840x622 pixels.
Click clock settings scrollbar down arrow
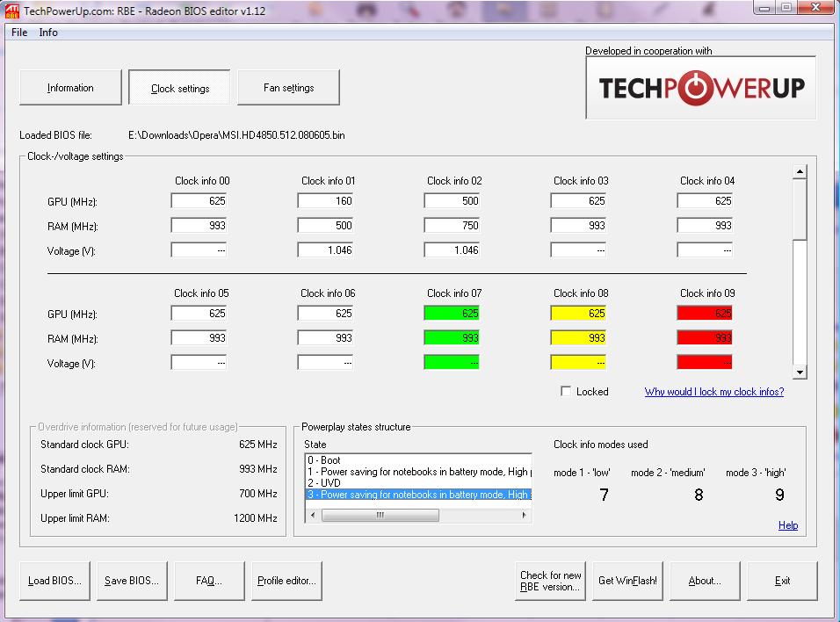[800, 372]
